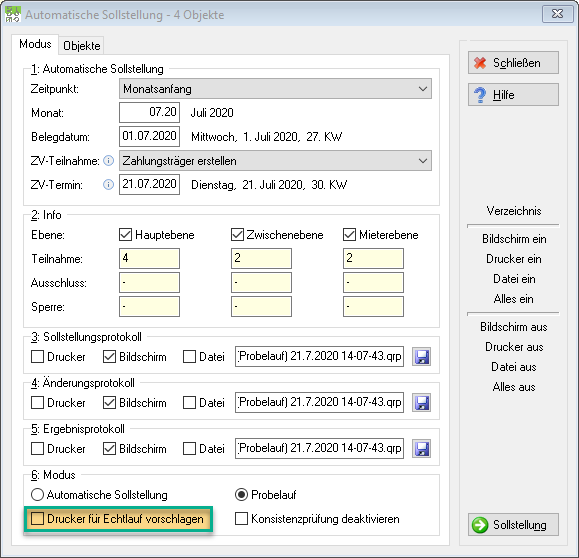Click the red X Schließen button
579x558 pixels.
click(513, 63)
